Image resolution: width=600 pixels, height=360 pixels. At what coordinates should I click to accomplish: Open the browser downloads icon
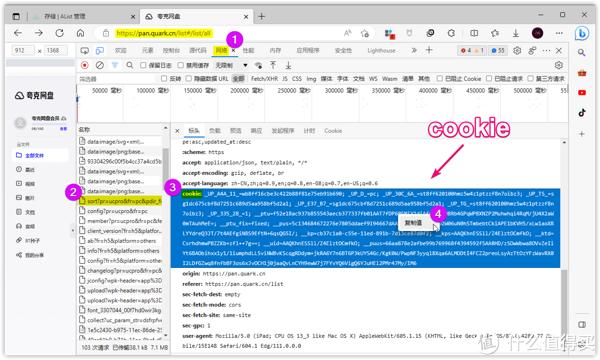(516, 33)
